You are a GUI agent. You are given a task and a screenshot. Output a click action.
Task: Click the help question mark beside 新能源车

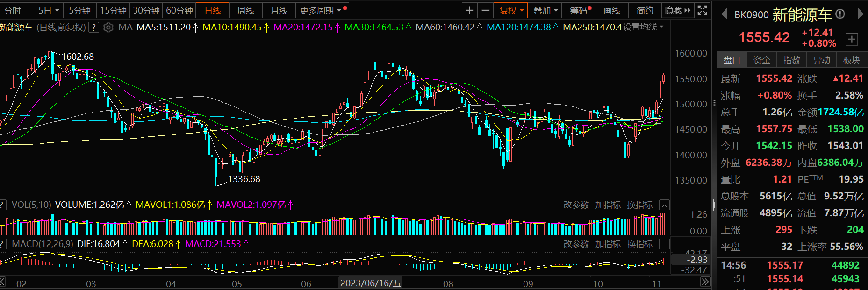93,28
